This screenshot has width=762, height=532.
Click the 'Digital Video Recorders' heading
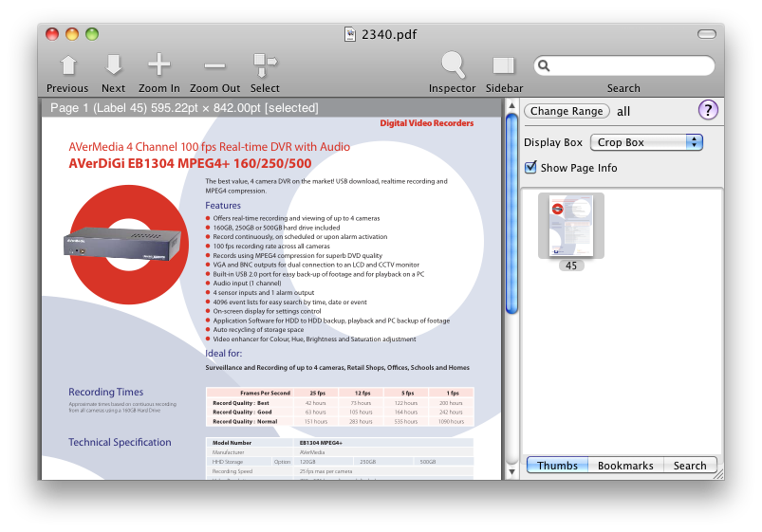pyautogui.click(x=427, y=123)
